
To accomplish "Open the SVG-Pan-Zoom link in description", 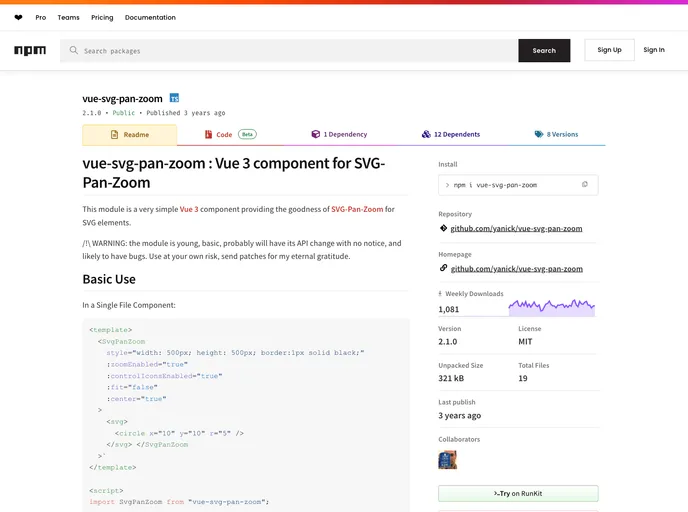I will tap(357, 209).
